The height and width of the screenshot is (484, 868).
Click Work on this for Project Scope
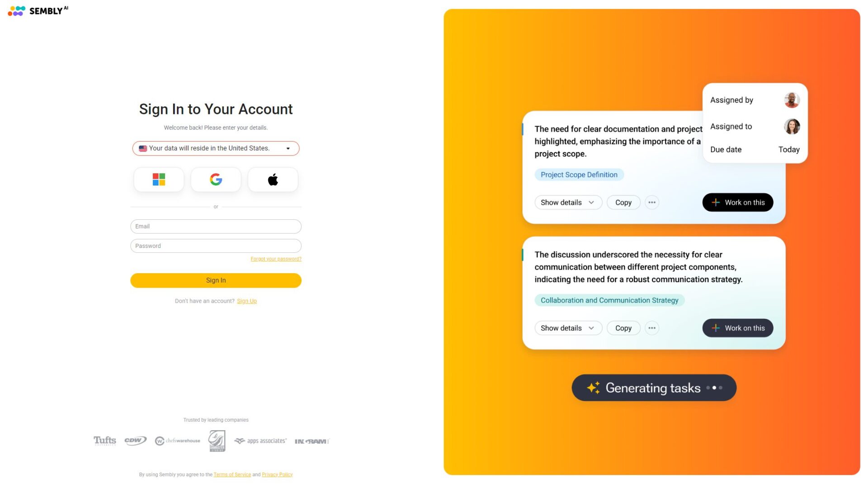pos(737,203)
